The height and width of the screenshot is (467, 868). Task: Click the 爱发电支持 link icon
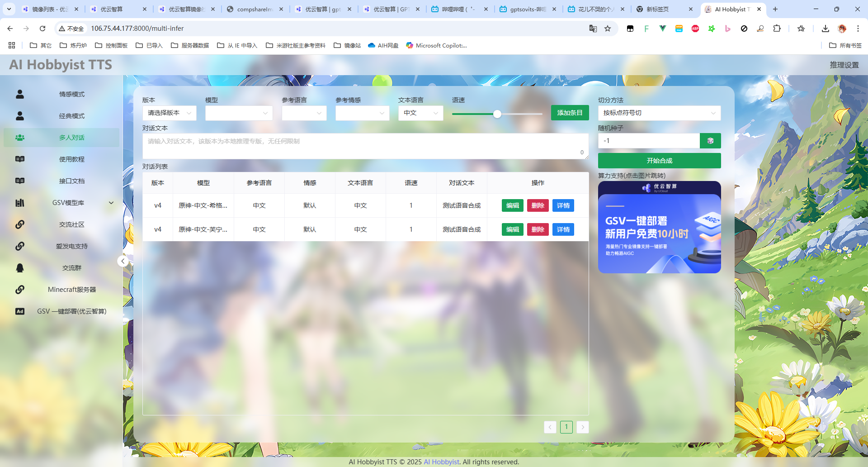[20, 246]
